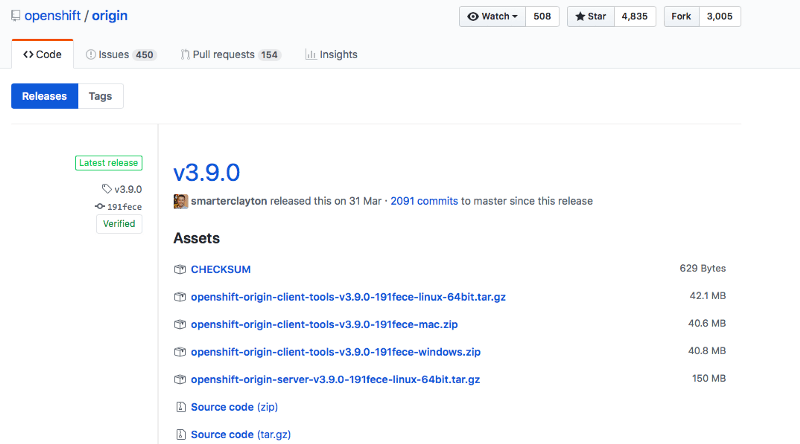Click the package icon beside client tools windows.zip
800x444 pixels.
(180, 352)
